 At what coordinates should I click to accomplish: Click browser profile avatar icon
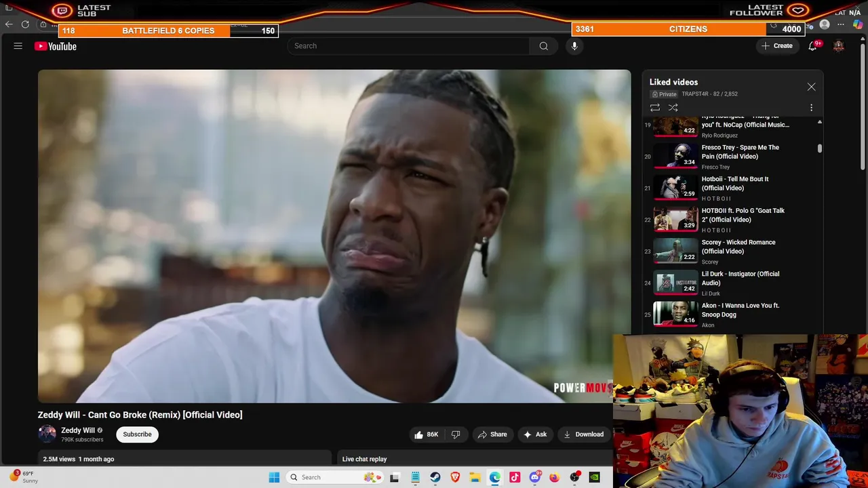click(825, 24)
